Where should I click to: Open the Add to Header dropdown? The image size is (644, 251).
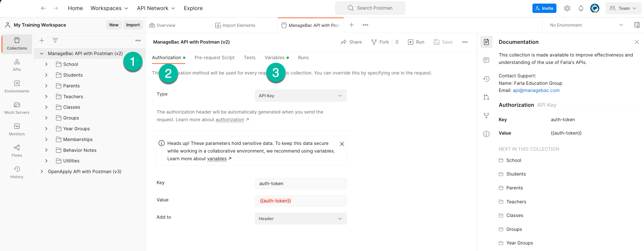[300, 219]
